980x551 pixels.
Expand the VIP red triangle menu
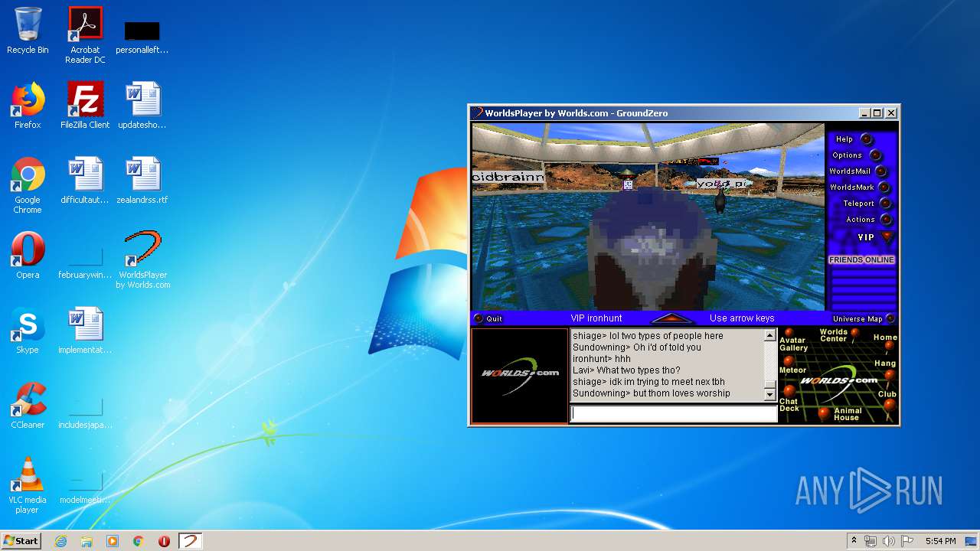pyautogui.click(x=887, y=237)
